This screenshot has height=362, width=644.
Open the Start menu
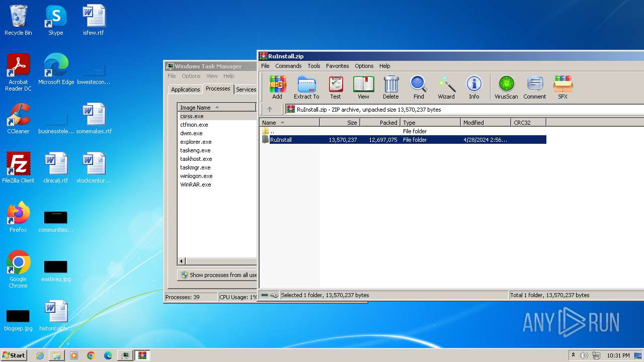click(14, 355)
